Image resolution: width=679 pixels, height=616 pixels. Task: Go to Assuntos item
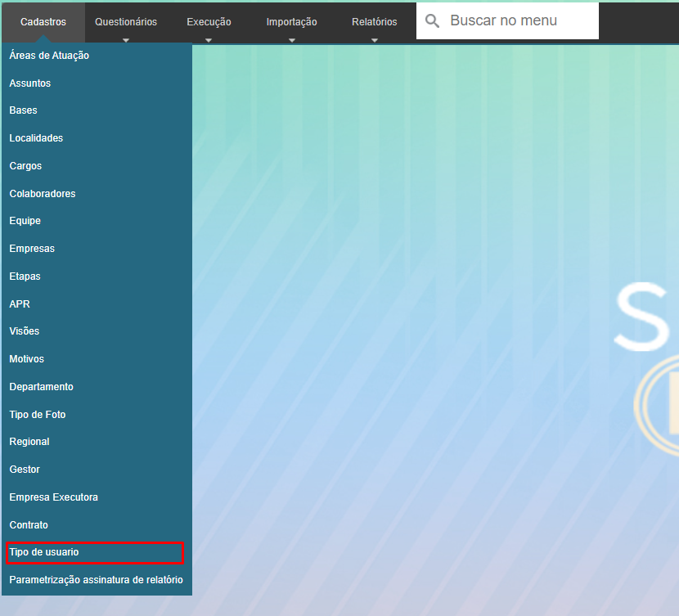click(x=30, y=83)
